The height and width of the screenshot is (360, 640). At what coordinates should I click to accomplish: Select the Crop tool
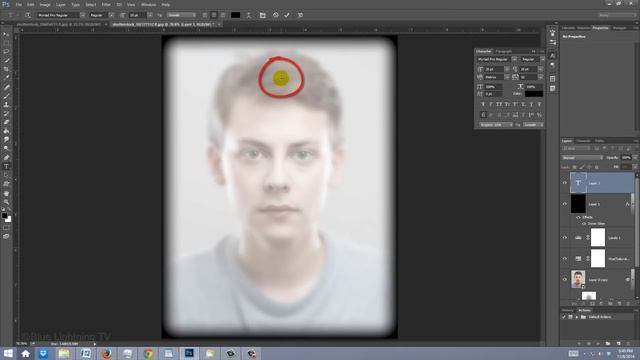tap(6, 69)
